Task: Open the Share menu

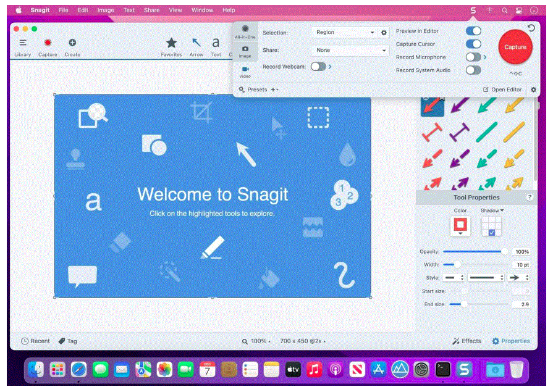Action: (x=151, y=10)
